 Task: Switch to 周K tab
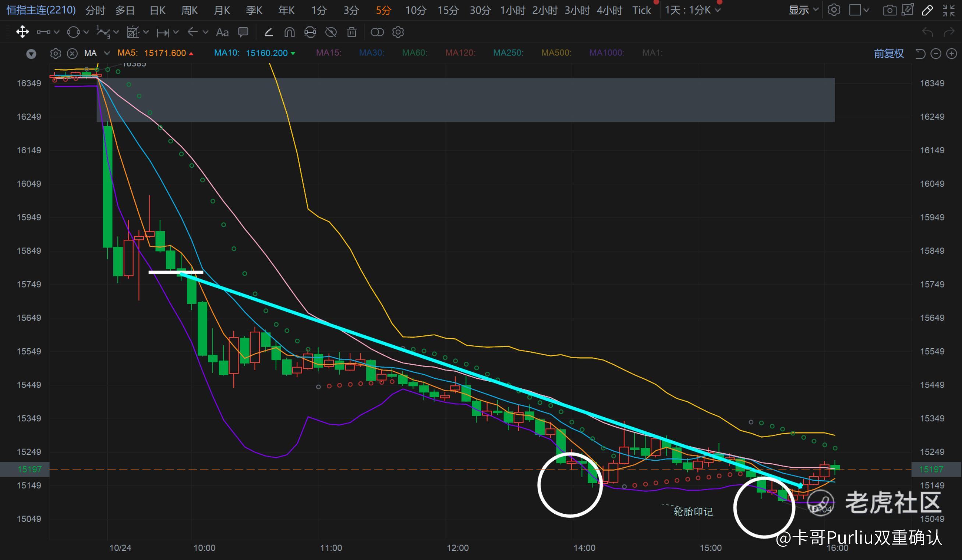(x=190, y=10)
